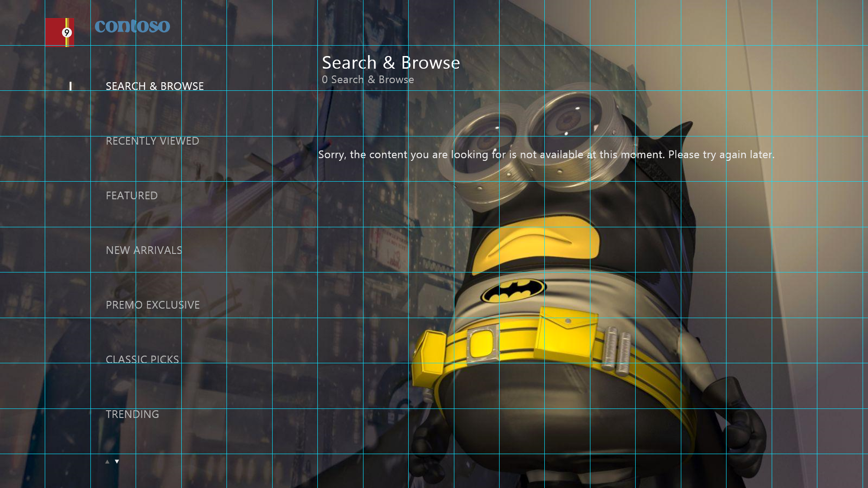
Task: Open the Classic Picks category
Action: (142, 359)
